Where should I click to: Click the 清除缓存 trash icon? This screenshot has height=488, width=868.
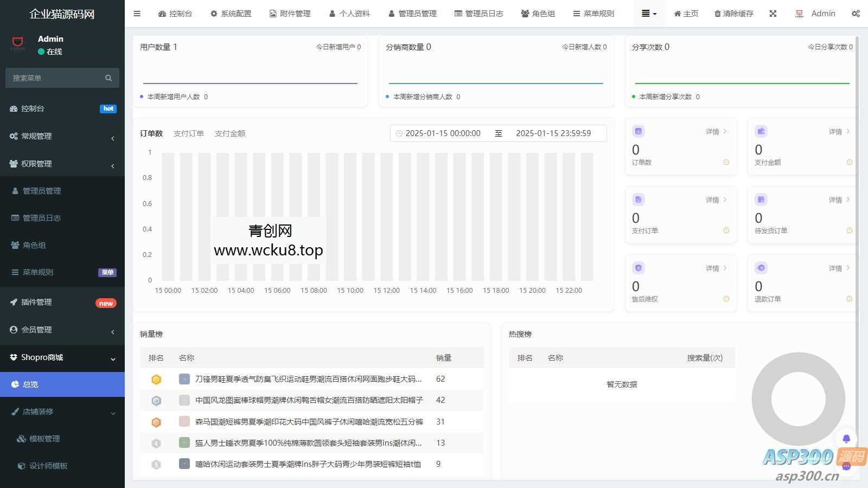(x=733, y=14)
